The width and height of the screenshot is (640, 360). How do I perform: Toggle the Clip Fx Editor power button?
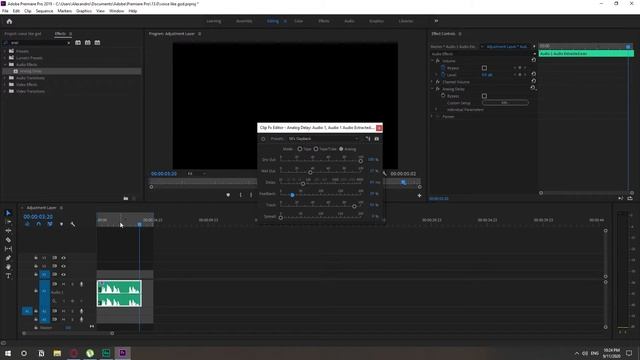(x=263, y=139)
